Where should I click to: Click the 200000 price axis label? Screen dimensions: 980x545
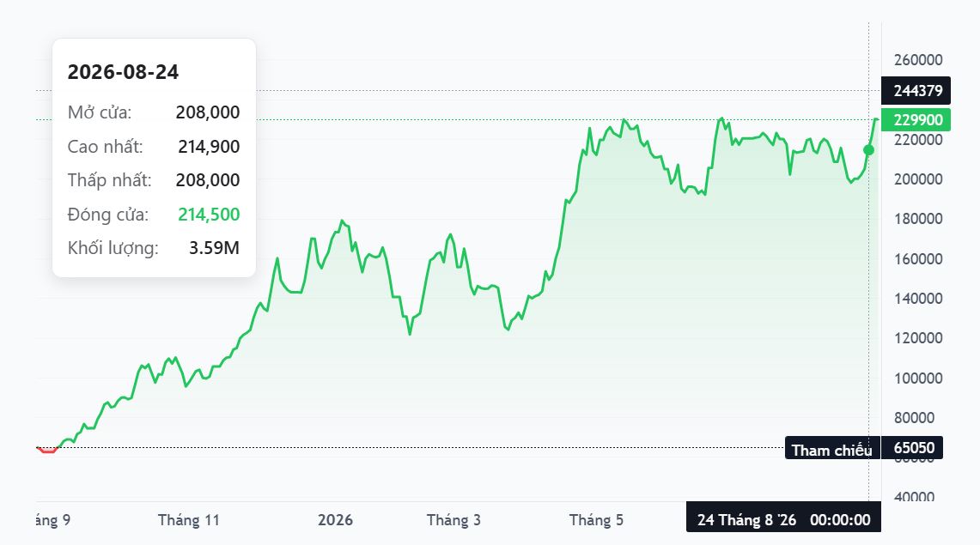click(918, 179)
